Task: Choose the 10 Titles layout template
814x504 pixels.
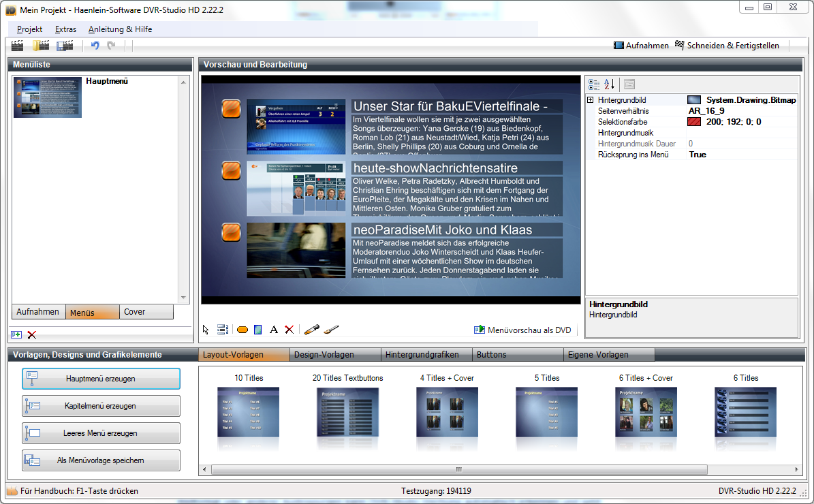Action: click(x=249, y=411)
